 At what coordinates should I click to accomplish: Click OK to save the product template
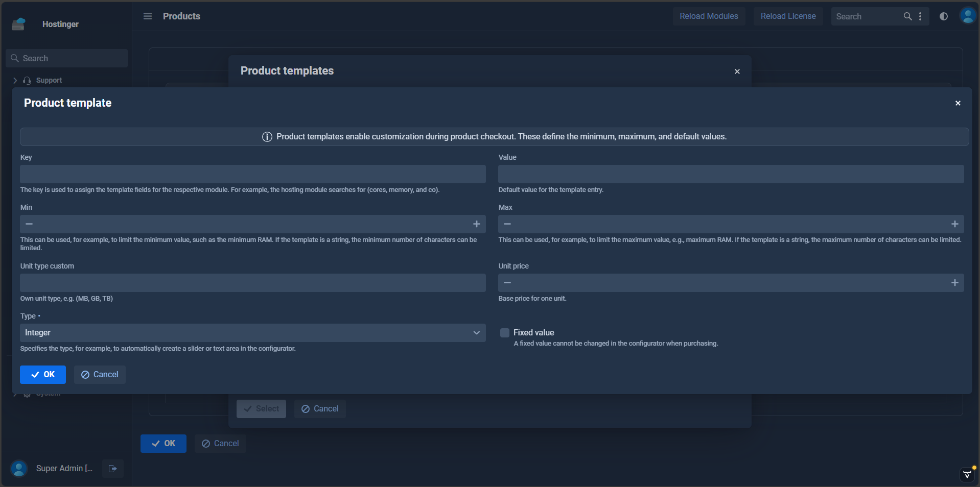pyautogui.click(x=43, y=374)
